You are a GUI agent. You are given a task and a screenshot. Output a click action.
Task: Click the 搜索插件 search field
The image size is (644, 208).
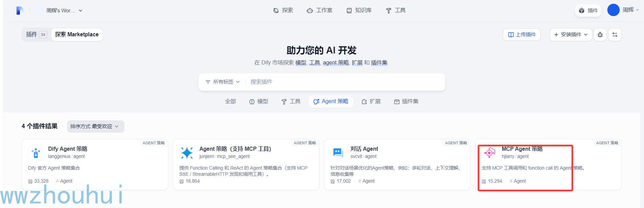pyautogui.click(x=345, y=82)
